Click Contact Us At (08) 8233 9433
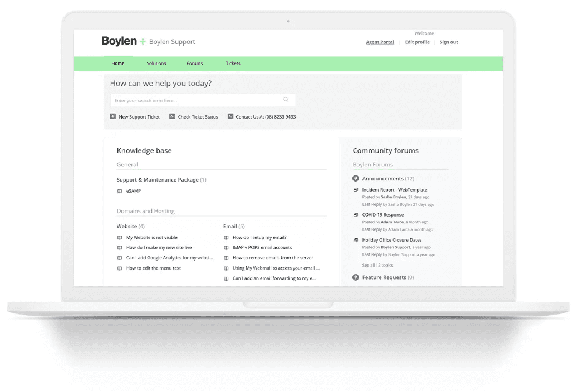 266,117
